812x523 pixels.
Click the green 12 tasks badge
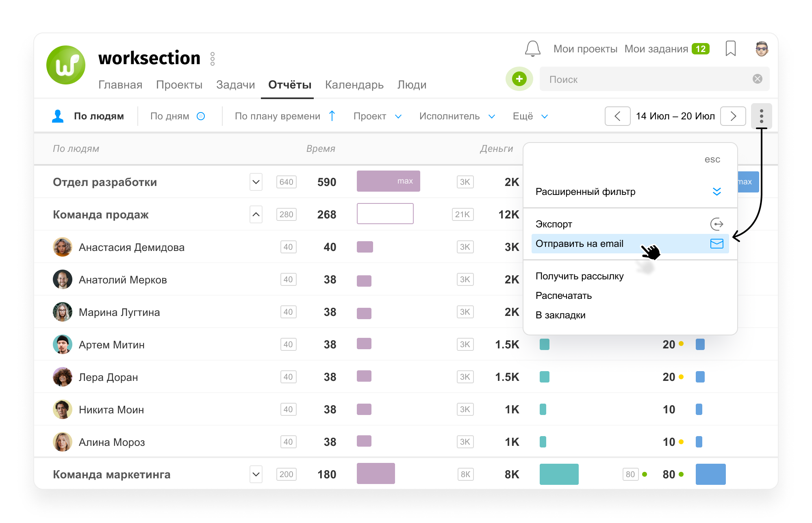pyautogui.click(x=701, y=49)
